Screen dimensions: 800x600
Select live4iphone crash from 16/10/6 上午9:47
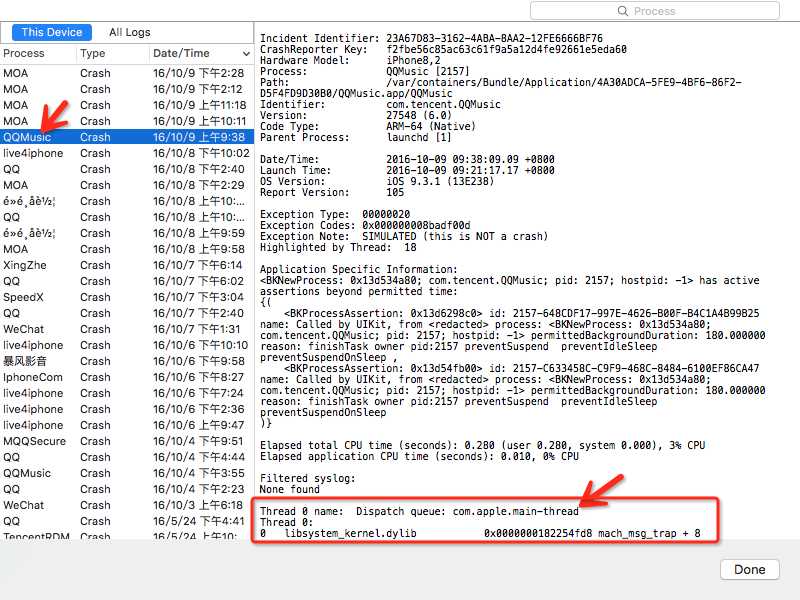tap(127, 425)
